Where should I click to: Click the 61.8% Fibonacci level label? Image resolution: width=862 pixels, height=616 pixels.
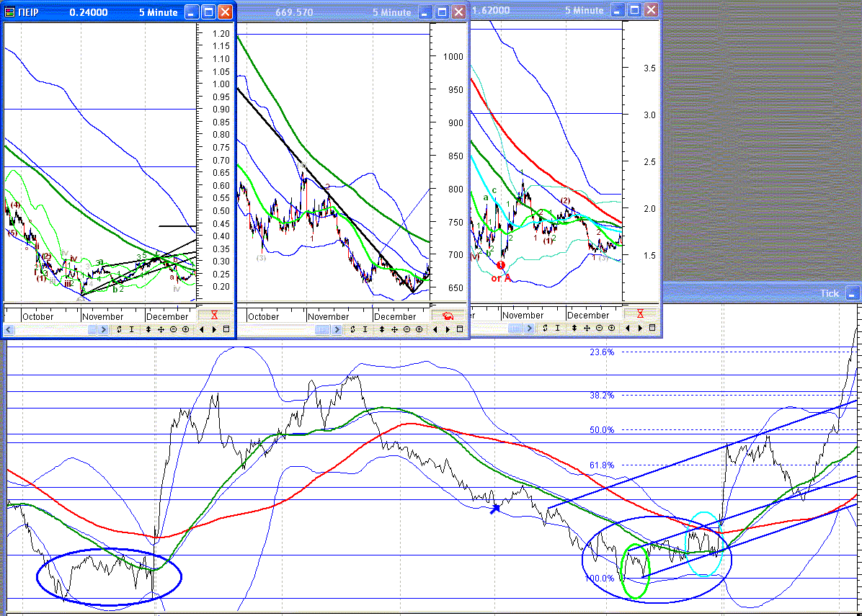(602, 465)
